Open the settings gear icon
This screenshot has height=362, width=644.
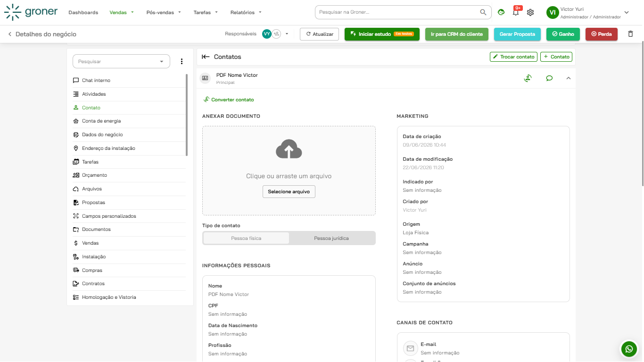point(530,12)
